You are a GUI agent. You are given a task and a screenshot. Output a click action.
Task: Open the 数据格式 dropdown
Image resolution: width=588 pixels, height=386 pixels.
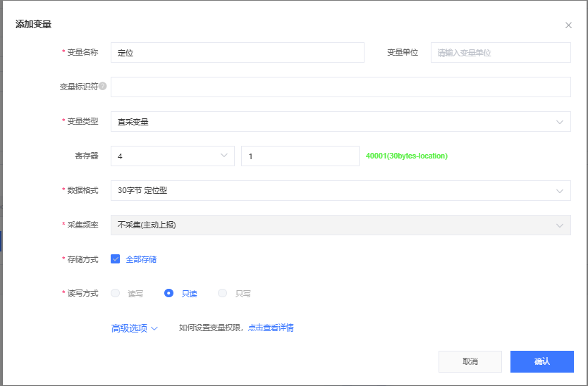(340, 191)
